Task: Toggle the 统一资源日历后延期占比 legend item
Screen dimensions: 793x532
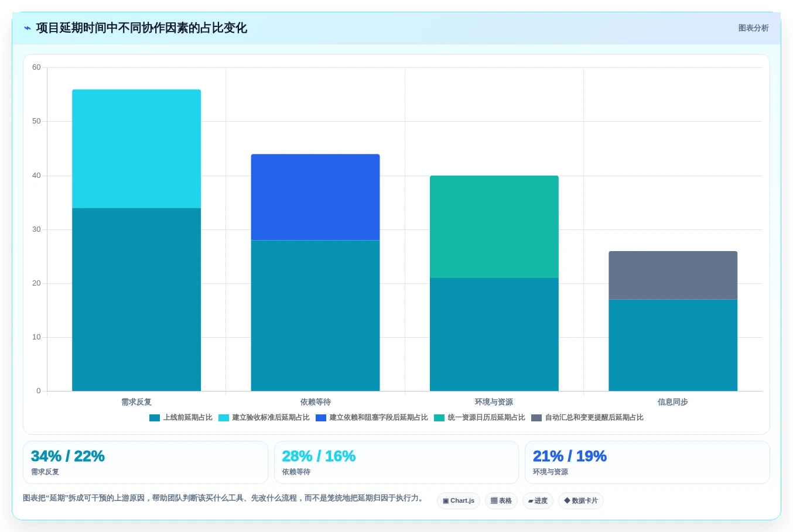Action: (480, 417)
